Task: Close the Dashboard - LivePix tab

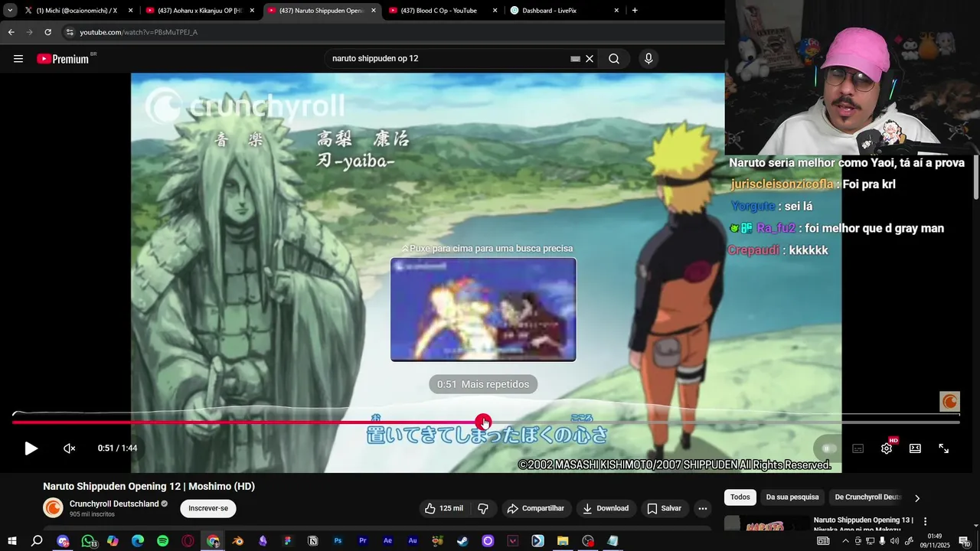Action: pyautogui.click(x=616, y=11)
